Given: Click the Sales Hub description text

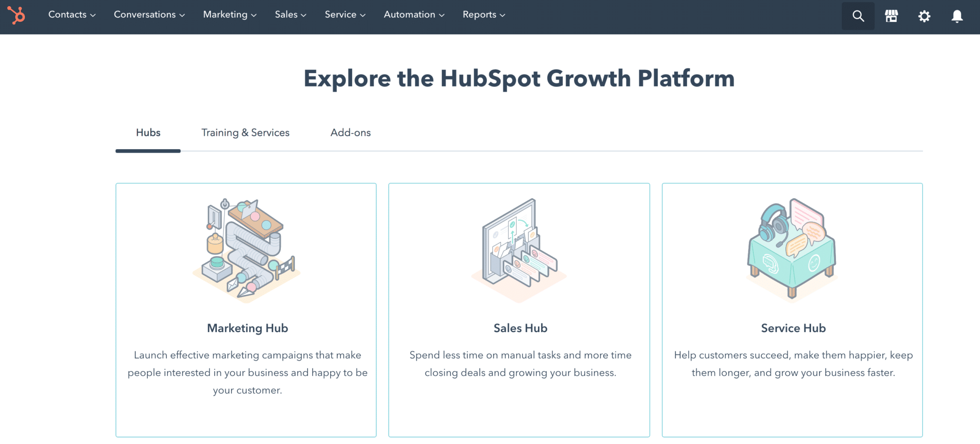Looking at the screenshot, I should 520,364.
